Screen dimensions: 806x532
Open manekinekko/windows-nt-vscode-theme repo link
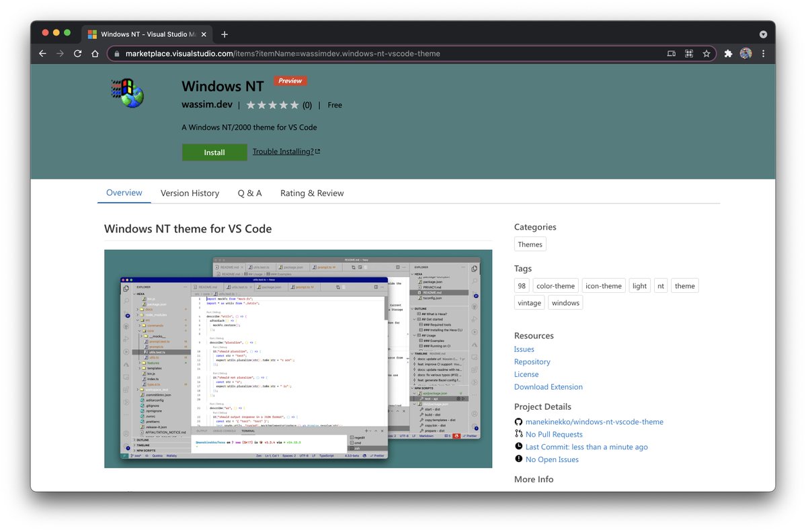click(594, 422)
